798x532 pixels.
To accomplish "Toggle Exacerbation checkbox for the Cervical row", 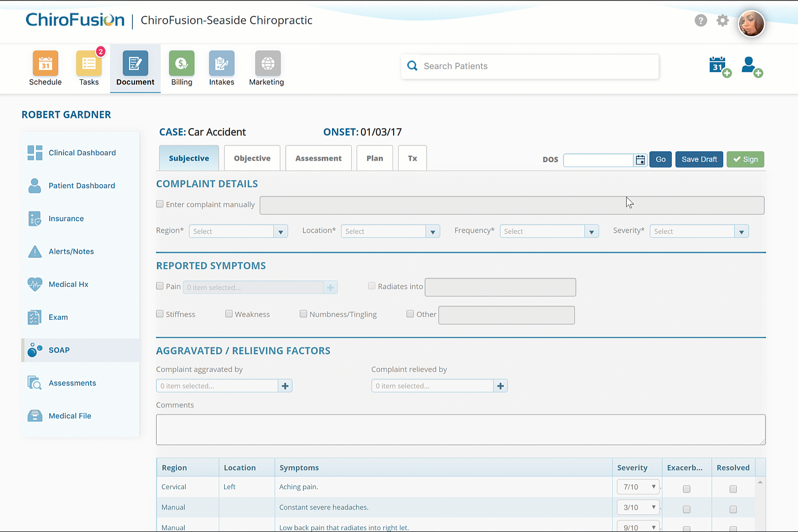I will pos(687,489).
